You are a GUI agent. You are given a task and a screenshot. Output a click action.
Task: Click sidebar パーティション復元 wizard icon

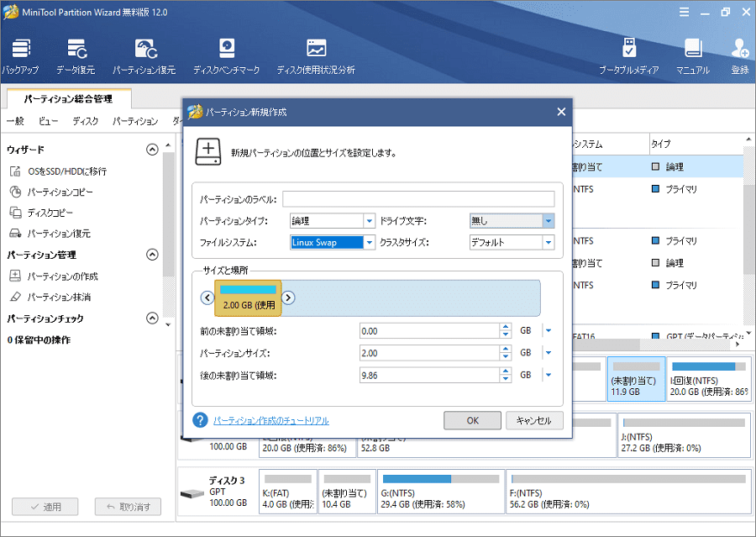(15, 234)
